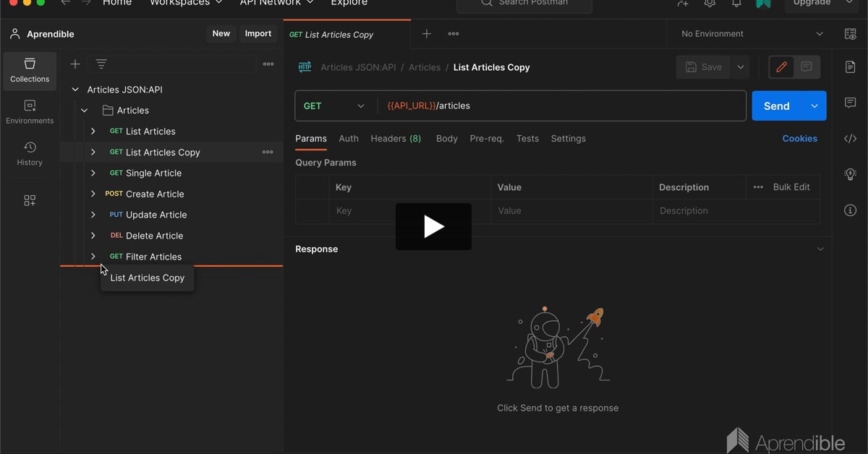Switch to the Tests tab
The width and height of the screenshot is (868, 454).
[527, 139]
